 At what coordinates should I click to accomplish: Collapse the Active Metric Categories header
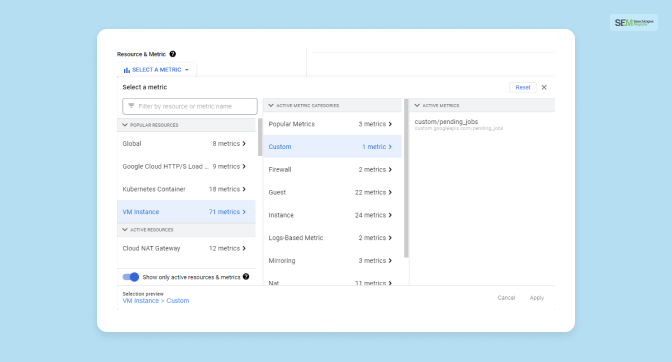click(271, 105)
